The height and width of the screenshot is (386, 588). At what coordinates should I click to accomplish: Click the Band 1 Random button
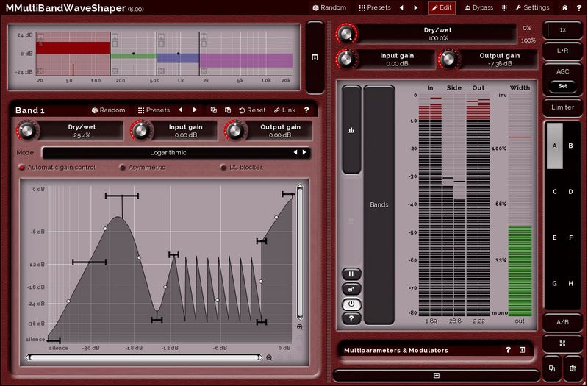108,110
